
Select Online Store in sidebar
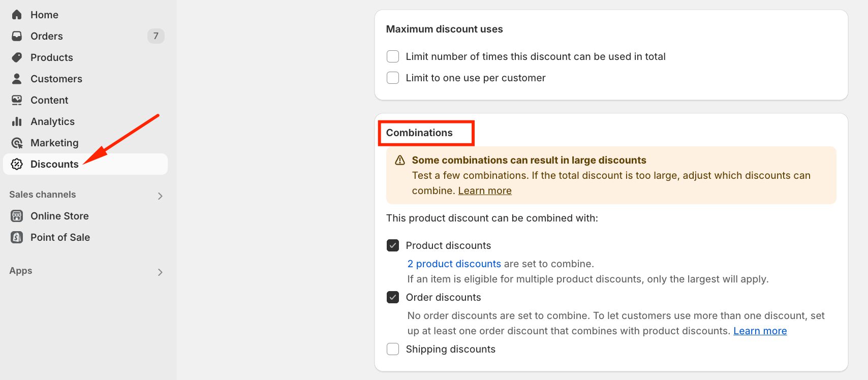[x=17, y=216]
